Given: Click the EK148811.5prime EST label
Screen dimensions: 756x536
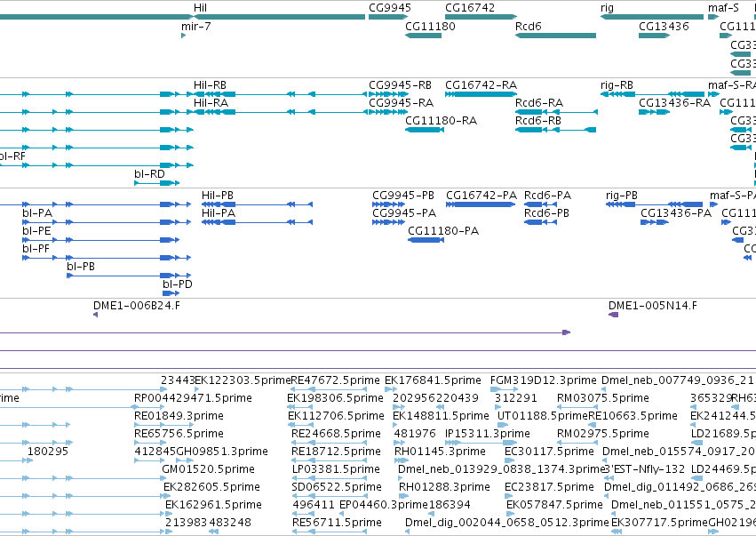Looking at the screenshot, I should (x=441, y=416).
